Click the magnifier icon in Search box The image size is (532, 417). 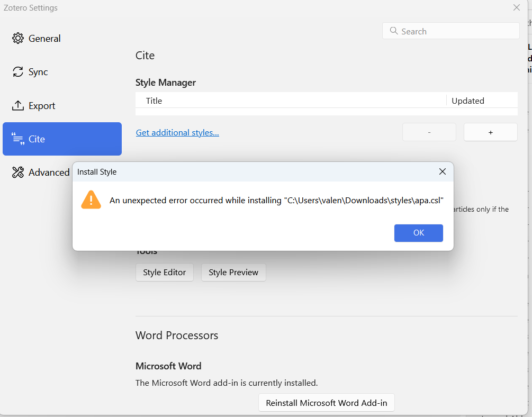[393, 31]
